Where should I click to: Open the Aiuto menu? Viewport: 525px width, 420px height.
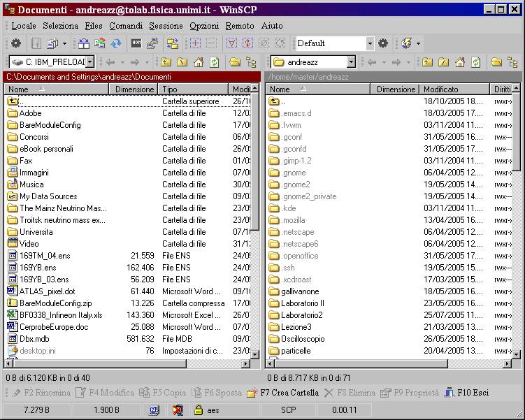click(x=272, y=26)
